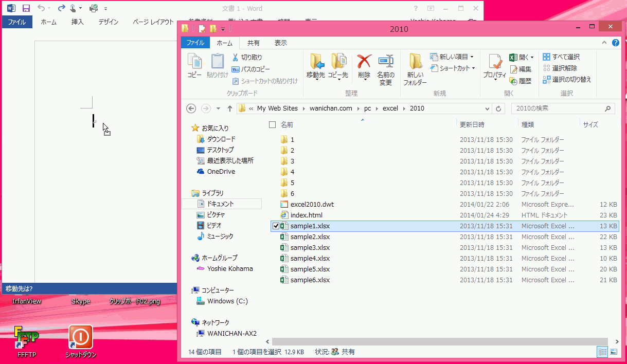
Task: Click Select all (すべて選択)
Action: (x=561, y=57)
